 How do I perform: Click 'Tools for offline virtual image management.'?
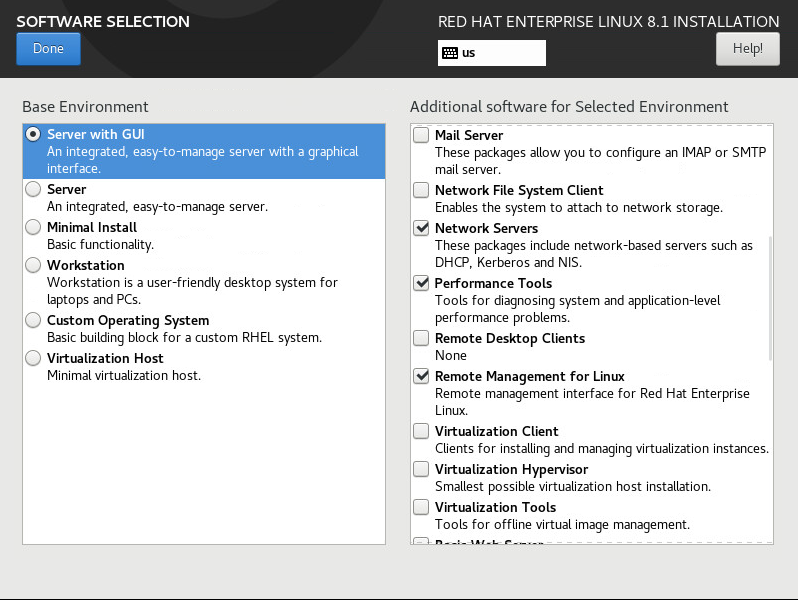[x=562, y=525]
